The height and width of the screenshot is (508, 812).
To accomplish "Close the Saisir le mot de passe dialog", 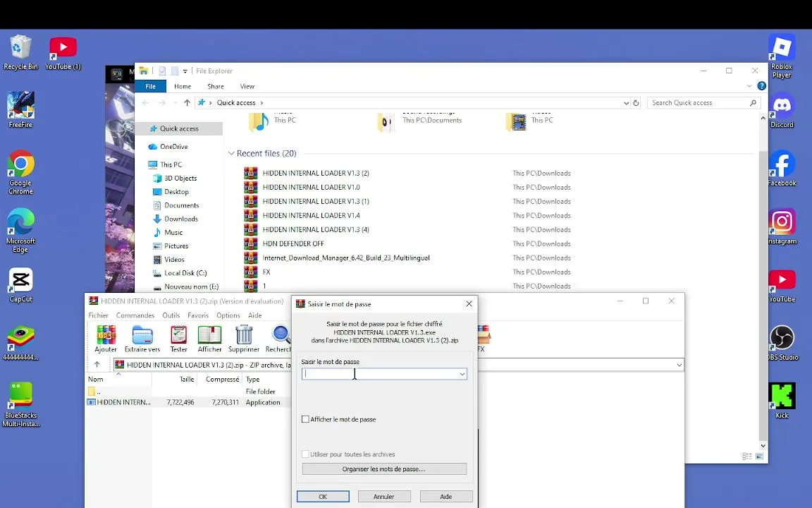I will coord(469,304).
